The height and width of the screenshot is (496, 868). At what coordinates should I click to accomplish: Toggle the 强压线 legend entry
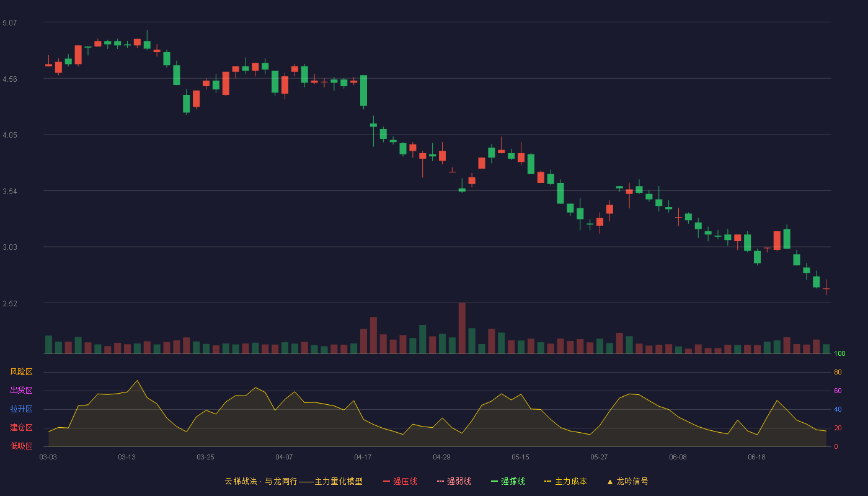(400, 481)
